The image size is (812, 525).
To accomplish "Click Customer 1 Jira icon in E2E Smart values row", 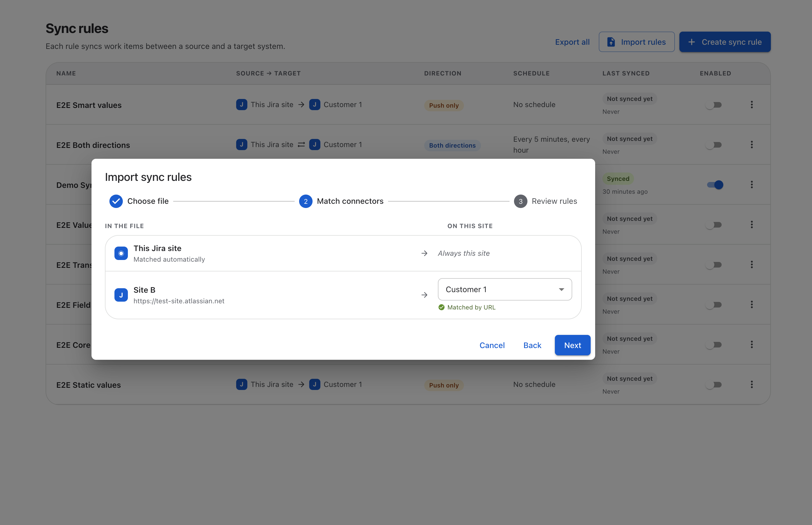I will [x=315, y=105].
